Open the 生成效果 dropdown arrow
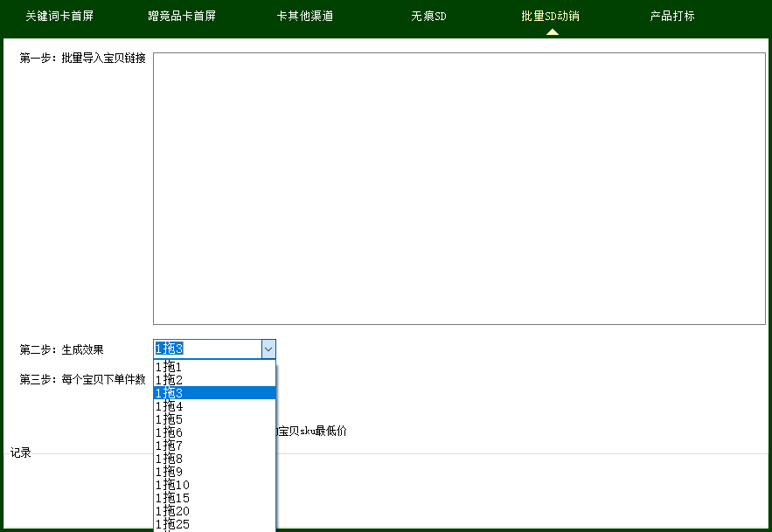772x532 pixels. (268, 349)
